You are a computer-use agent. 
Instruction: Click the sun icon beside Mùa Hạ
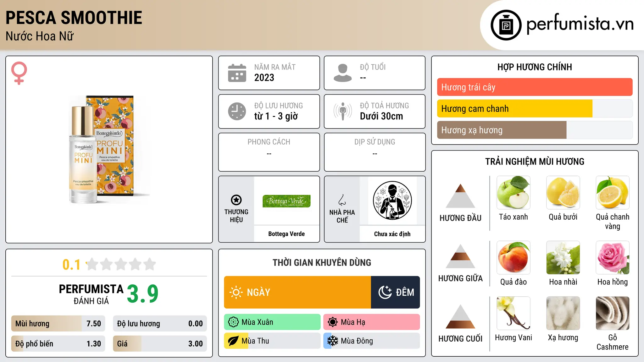pyautogui.click(x=333, y=322)
